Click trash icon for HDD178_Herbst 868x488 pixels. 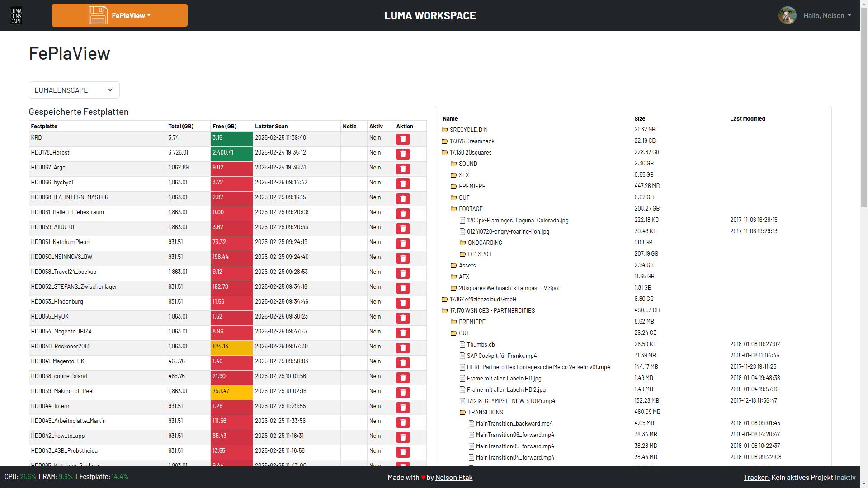tap(403, 154)
